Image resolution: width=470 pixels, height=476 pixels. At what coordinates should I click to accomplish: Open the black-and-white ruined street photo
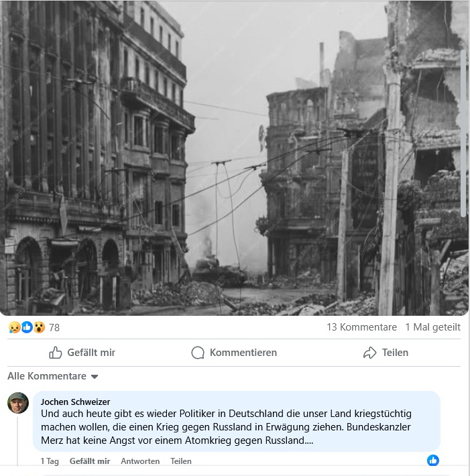(x=234, y=158)
